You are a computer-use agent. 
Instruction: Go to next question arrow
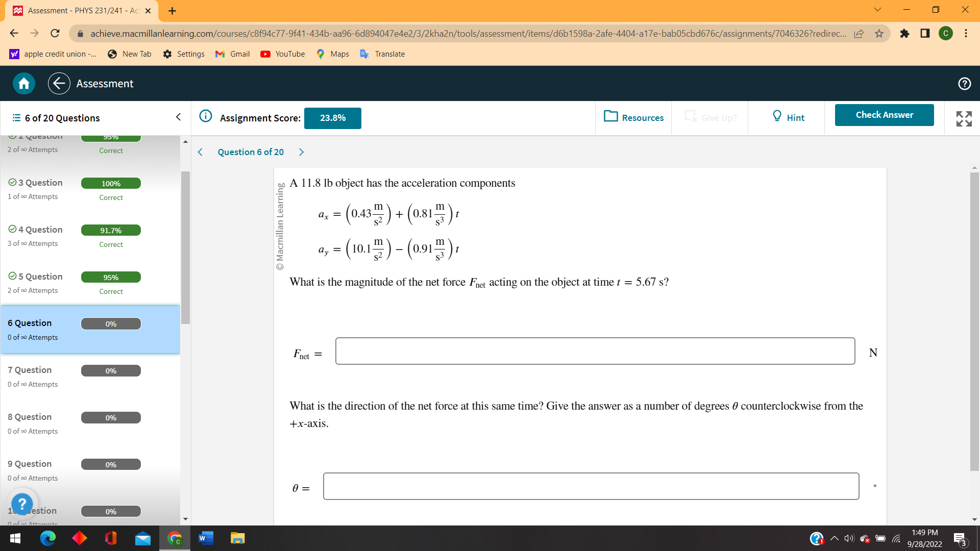click(x=301, y=152)
